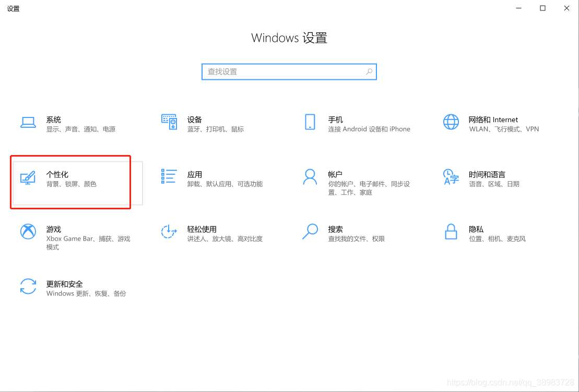Image resolution: width=579 pixels, height=392 pixels.
Task: Click the text 蓝牙、打印机、鼠标
Action: 216,129
